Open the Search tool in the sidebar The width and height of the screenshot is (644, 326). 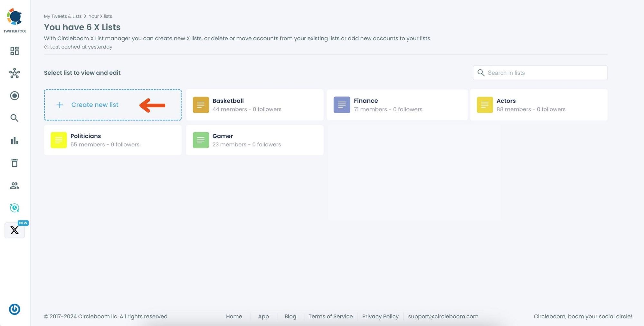(x=14, y=118)
